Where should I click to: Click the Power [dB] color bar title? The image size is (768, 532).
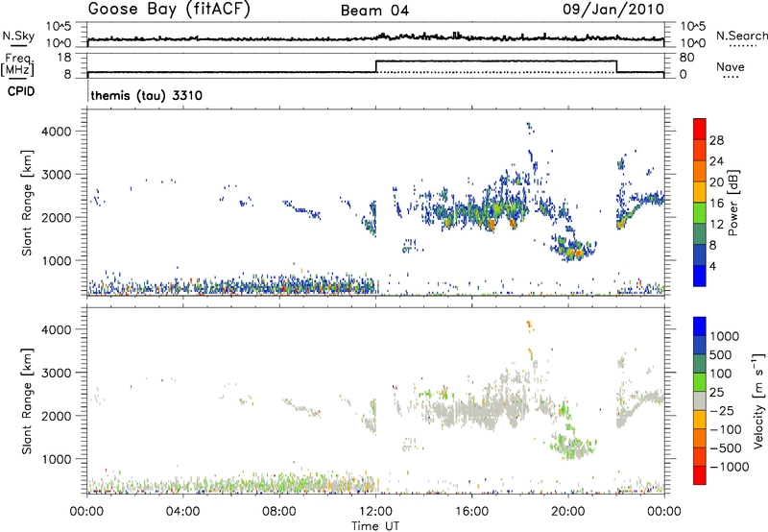(732, 203)
